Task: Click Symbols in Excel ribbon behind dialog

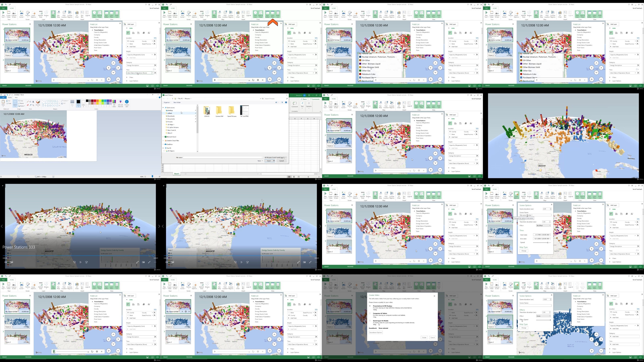Action: (x=309, y=105)
